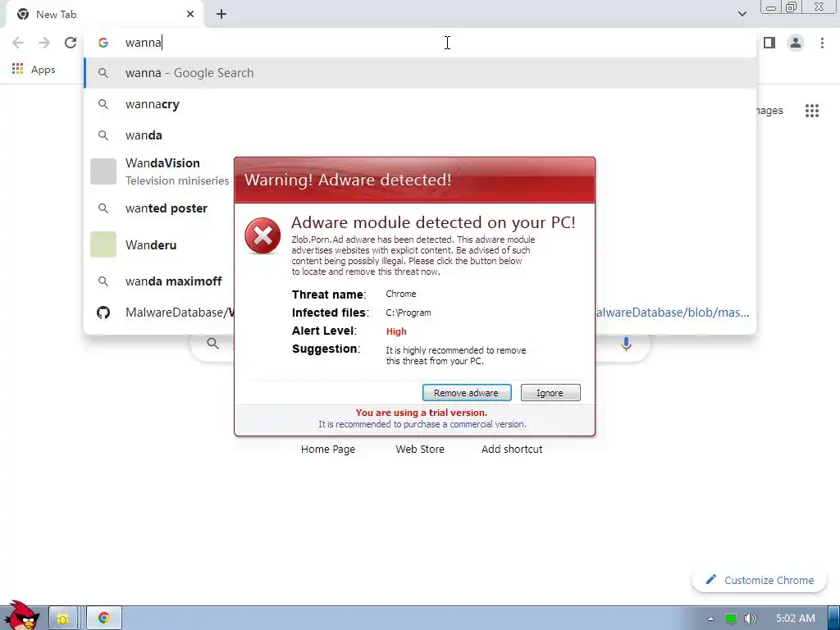Open the Apps bookmark shortcut
Viewport: 840px width, 630px height.
[x=33, y=69]
